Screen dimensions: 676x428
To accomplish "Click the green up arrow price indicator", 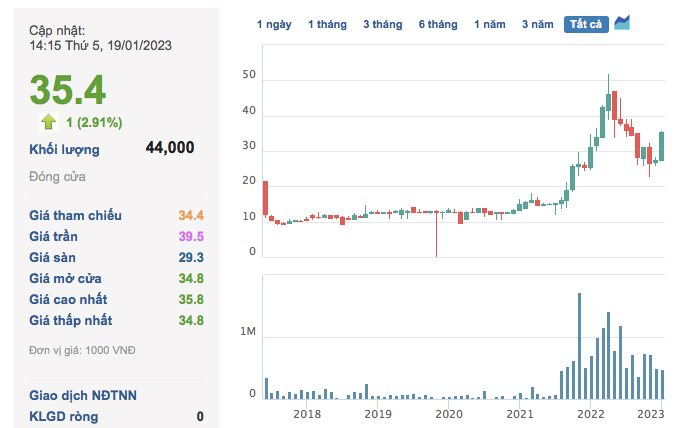I will [x=47, y=122].
